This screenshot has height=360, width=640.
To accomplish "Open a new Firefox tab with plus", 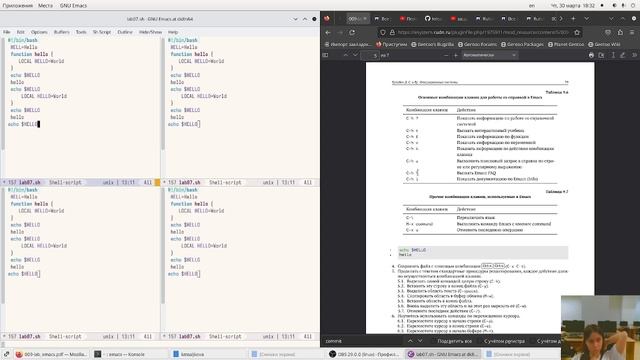I will [x=573, y=19].
